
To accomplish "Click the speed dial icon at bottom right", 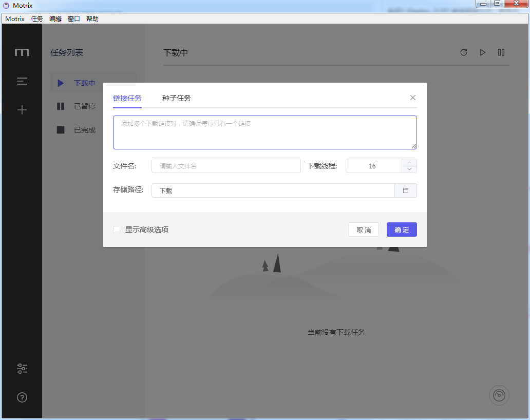I will [498, 395].
